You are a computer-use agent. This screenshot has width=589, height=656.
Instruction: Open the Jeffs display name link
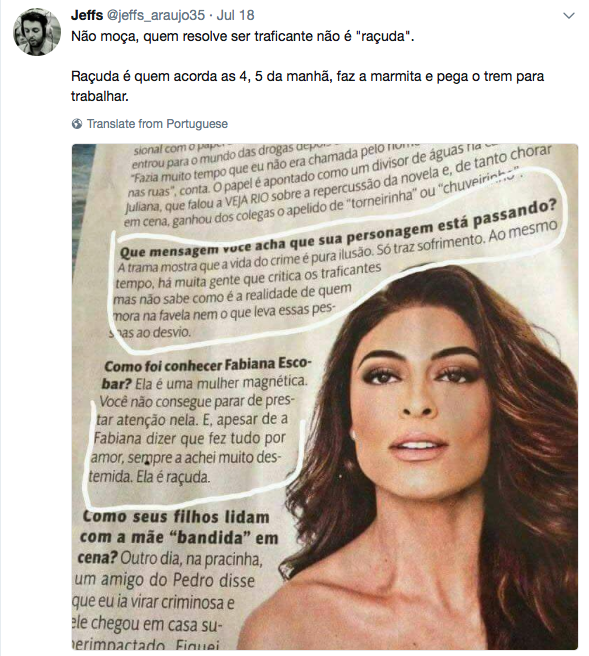click(87, 15)
